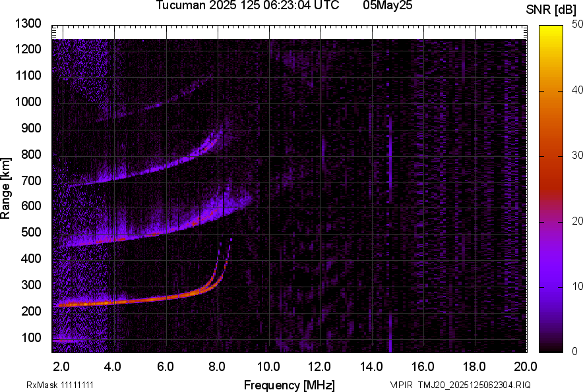This screenshot has height=392, width=583.
Task: Click the vertical interference line near 14.7 MHz
Action: (390, 160)
